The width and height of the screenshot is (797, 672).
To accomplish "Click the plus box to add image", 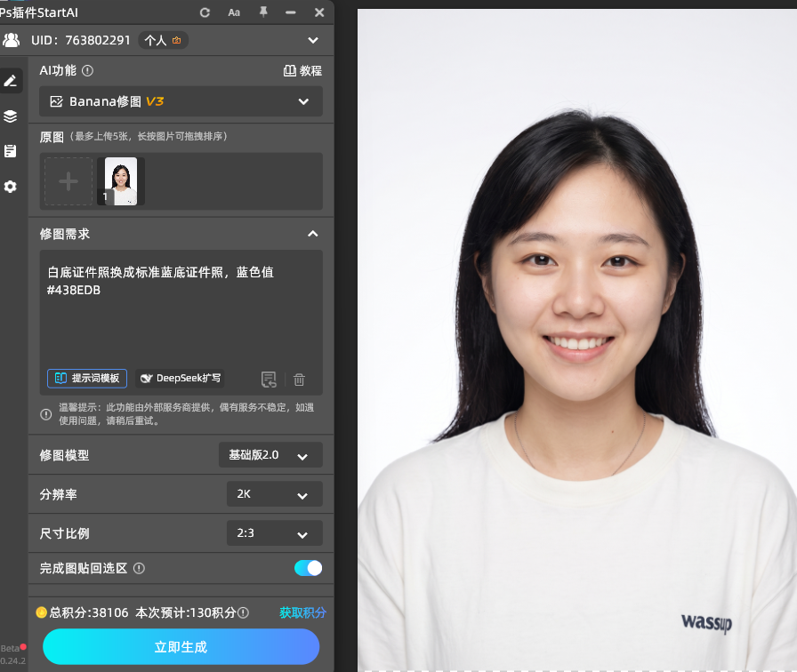I will tap(68, 181).
